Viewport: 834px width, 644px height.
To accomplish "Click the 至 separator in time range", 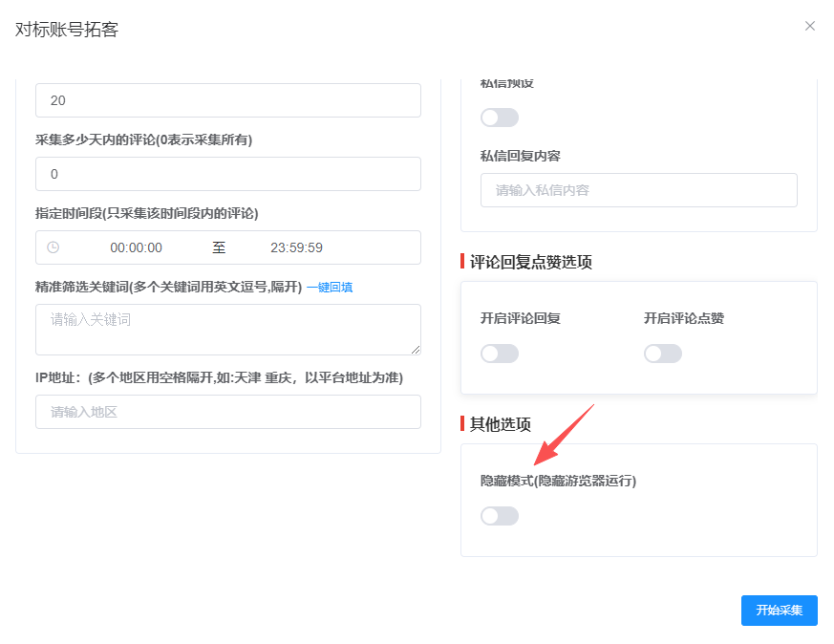I will click(219, 247).
